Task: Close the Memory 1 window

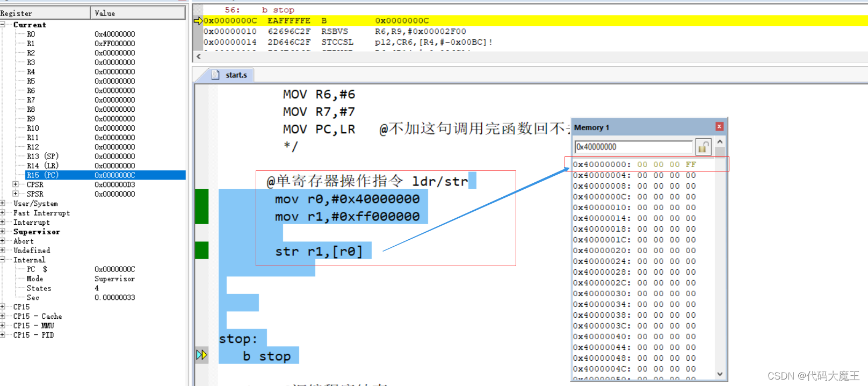Action: pyautogui.click(x=719, y=127)
